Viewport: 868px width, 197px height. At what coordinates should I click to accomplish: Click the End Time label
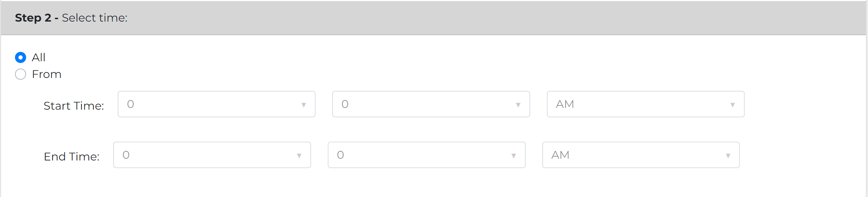click(x=72, y=157)
